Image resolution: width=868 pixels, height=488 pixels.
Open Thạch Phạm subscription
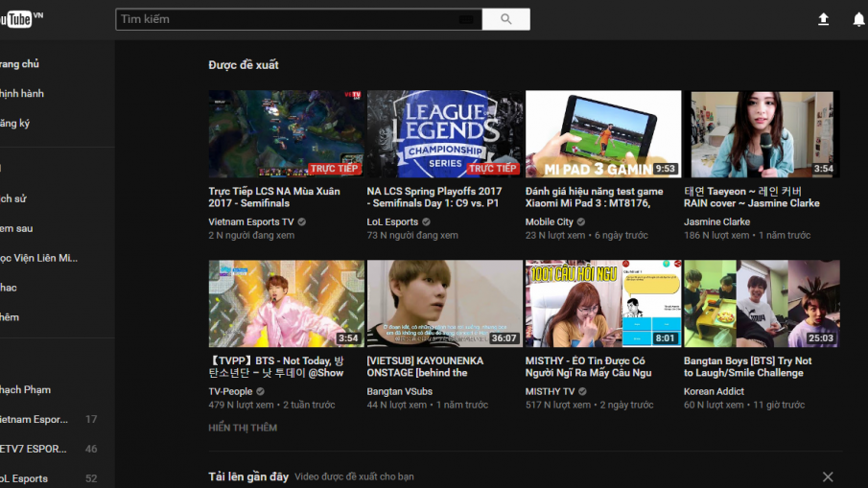(x=26, y=389)
